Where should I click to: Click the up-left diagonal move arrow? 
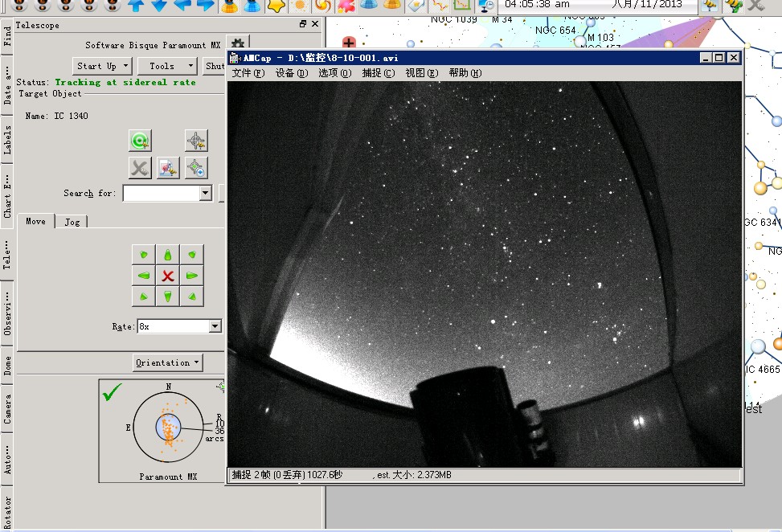144,255
